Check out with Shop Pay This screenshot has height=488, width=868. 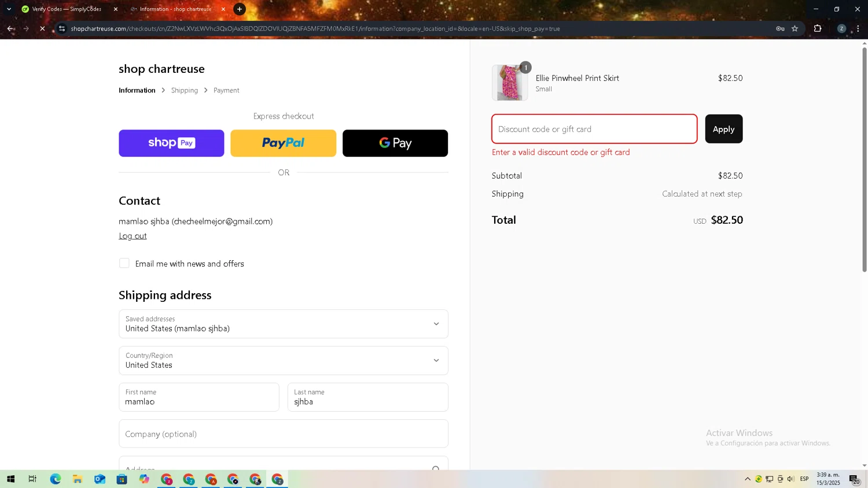pos(171,143)
